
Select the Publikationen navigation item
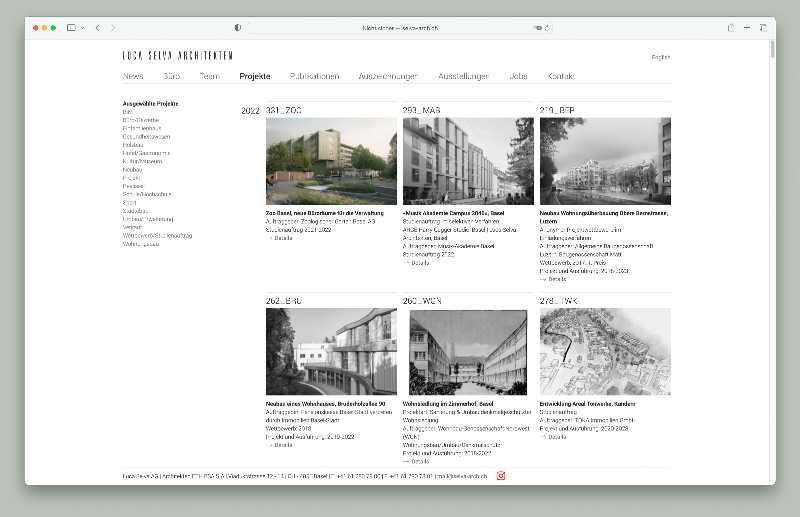(314, 76)
